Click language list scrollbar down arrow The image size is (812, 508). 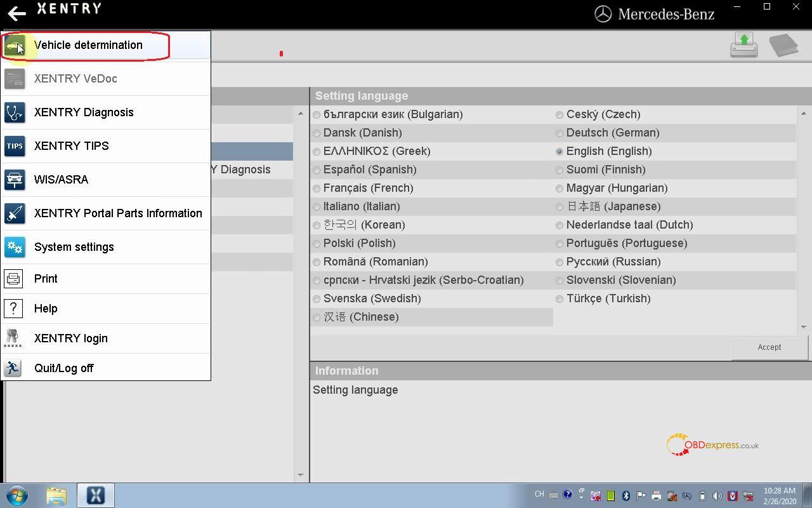[x=804, y=327]
